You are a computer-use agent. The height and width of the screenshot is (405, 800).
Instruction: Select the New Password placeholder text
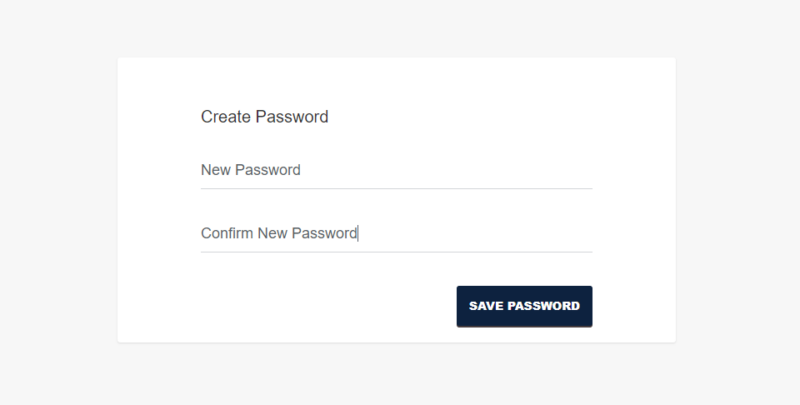click(251, 170)
